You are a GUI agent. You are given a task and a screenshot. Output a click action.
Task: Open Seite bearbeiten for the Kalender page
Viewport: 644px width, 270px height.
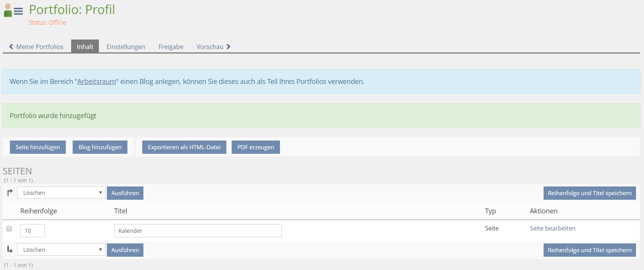[x=552, y=228]
